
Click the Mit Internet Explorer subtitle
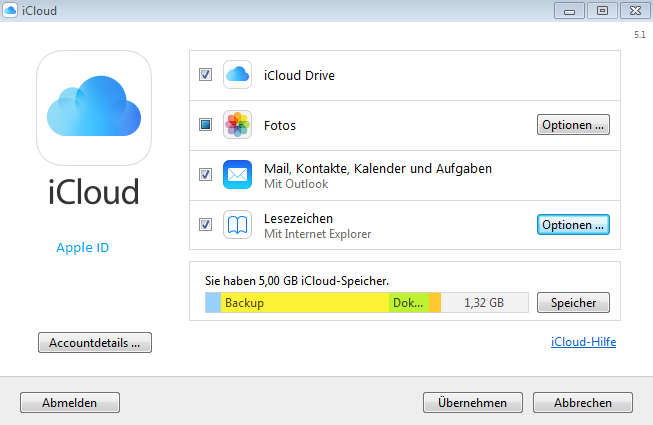coord(317,234)
